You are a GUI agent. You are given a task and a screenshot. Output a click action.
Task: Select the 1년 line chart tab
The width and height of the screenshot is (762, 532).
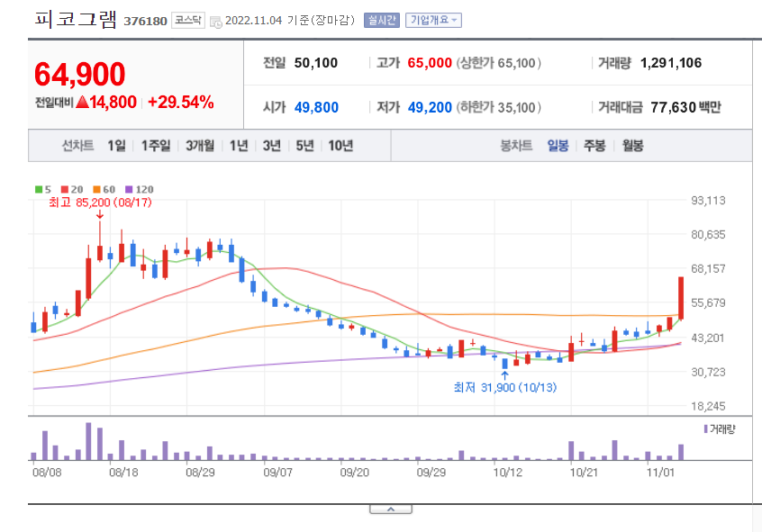[239, 145]
